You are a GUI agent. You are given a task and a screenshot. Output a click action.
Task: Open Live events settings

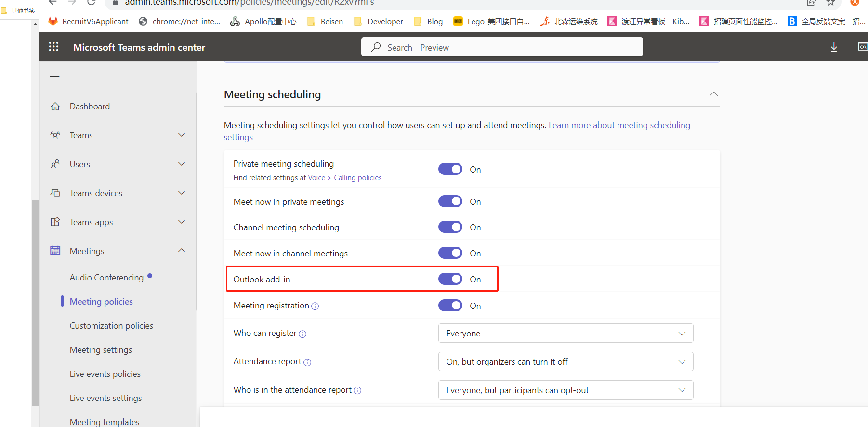coord(105,398)
